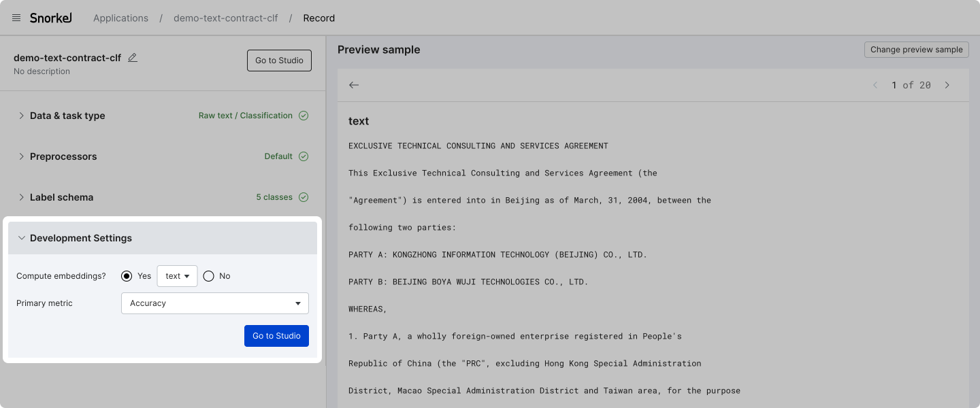Viewport: 980px width, 408px height.
Task: Click the Record breadcrumb item
Action: 319,18
